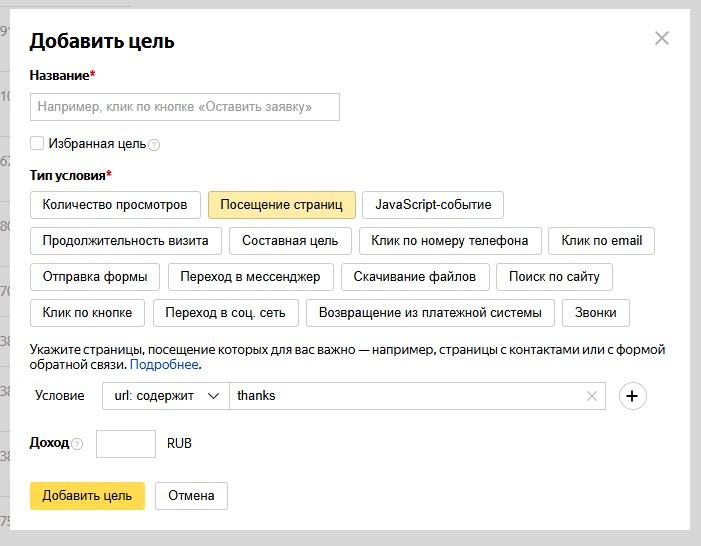The image size is (701, 546).
Task: Select Посещение страниц condition type
Action: [x=281, y=205]
